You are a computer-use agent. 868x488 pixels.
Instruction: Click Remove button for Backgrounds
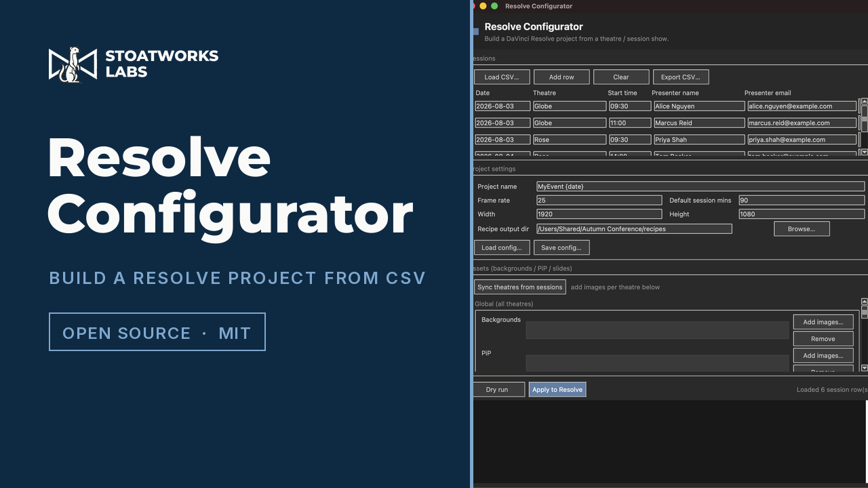pos(823,339)
